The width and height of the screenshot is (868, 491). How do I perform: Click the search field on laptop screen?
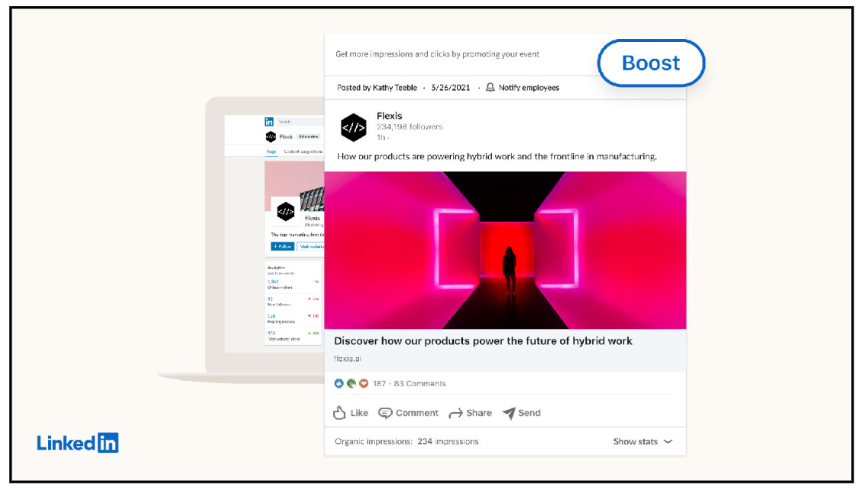(x=298, y=122)
